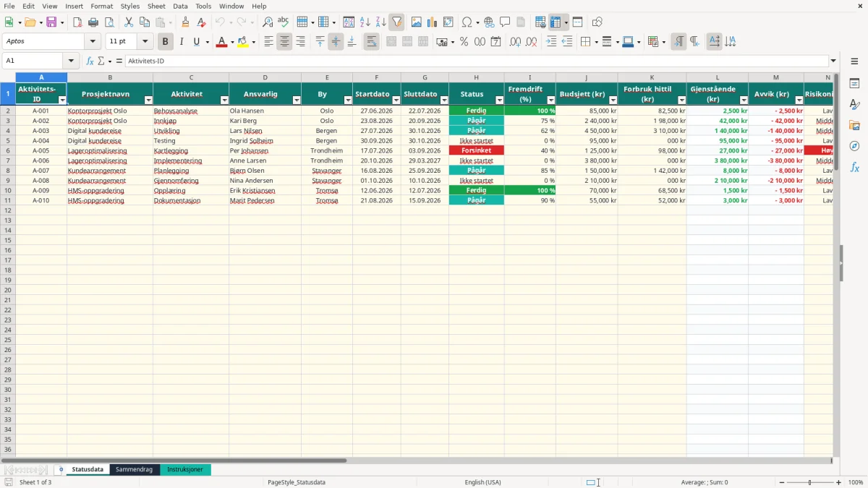Screen dimensions: 868x488
Task: Sort descending Z to A
Action: click(381, 22)
